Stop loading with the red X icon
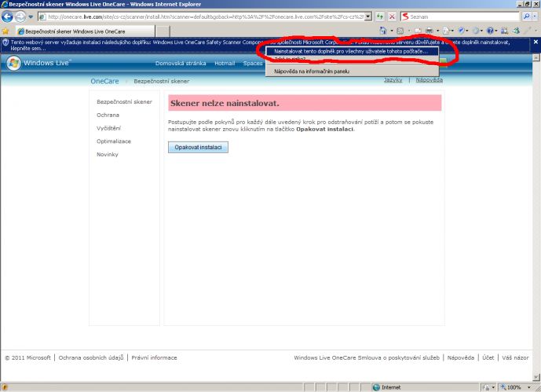Viewport: 541px width, 392px height. click(392, 16)
